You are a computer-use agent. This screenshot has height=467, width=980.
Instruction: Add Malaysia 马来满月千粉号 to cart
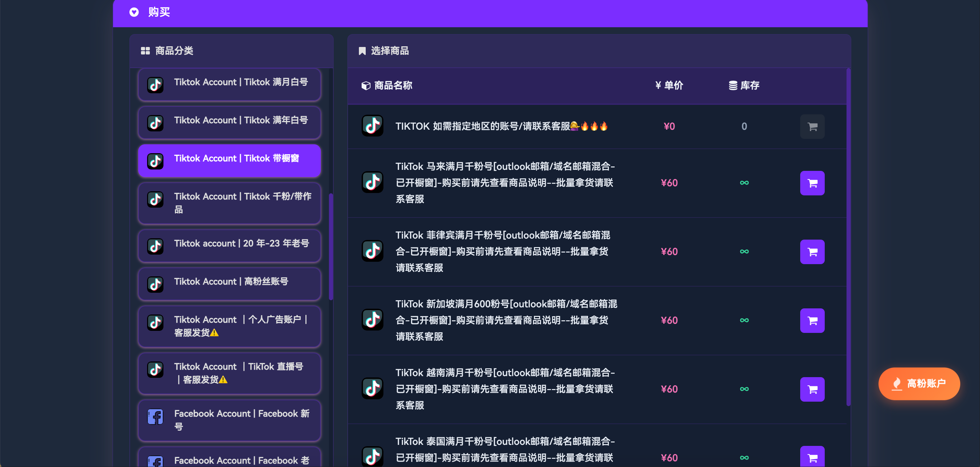pyautogui.click(x=812, y=183)
